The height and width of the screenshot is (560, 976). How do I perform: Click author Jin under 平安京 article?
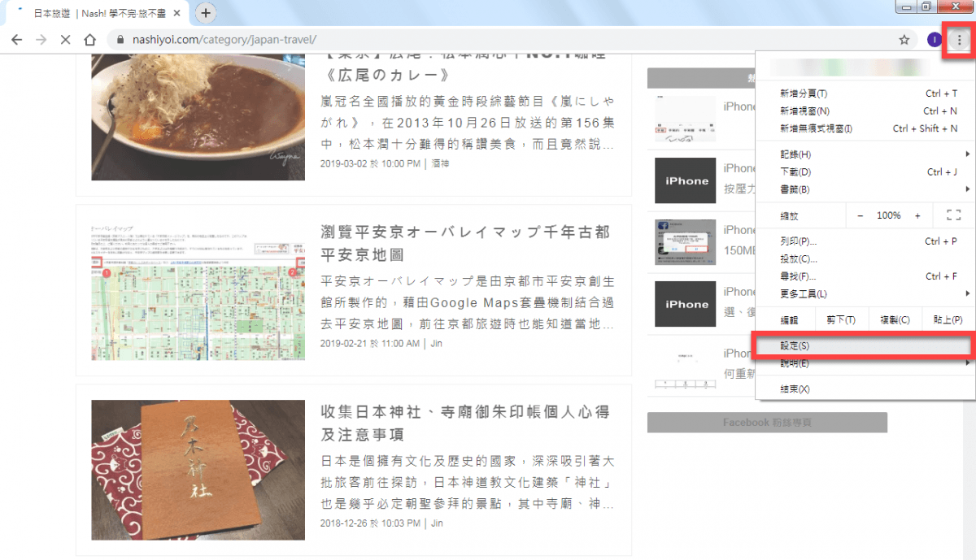(x=437, y=343)
